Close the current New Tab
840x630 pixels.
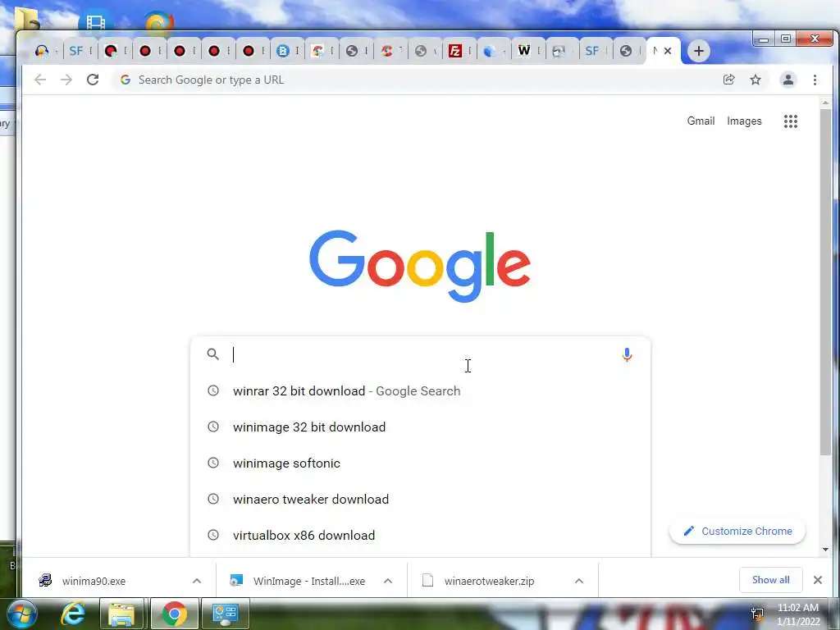[668, 51]
